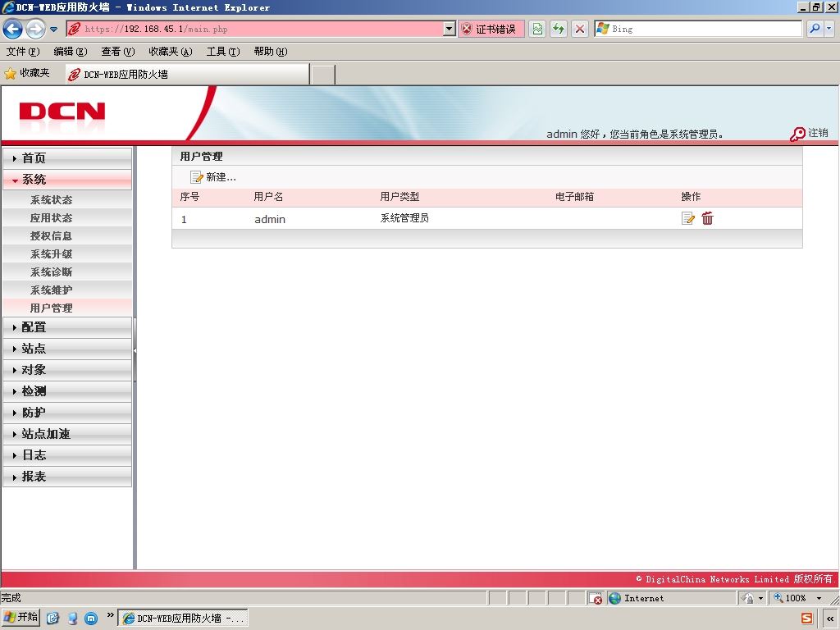The height and width of the screenshot is (630, 840).
Task: Select the DCN-WEB应用防火墙 browser tab
Action: [x=188, y=75]
